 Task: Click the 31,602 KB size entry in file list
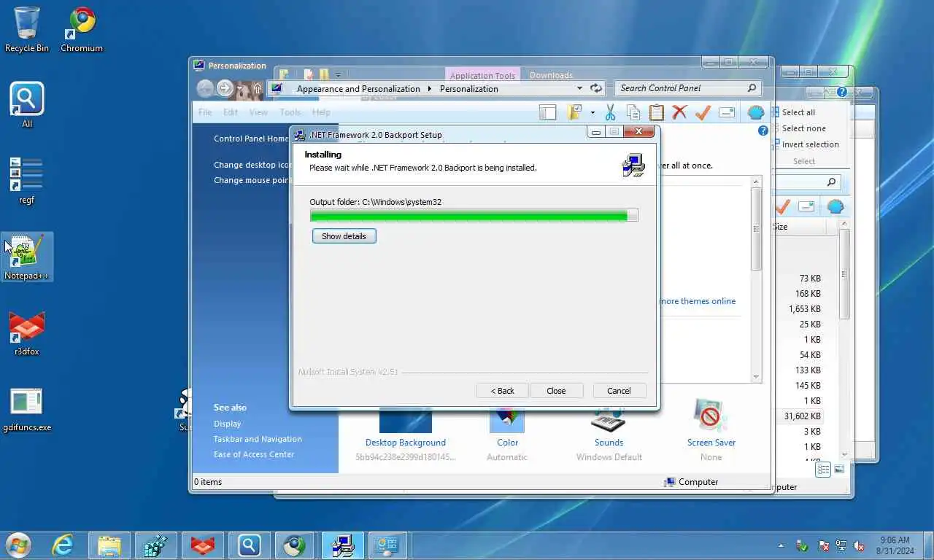pyautogui.click(x=802, y=416)
